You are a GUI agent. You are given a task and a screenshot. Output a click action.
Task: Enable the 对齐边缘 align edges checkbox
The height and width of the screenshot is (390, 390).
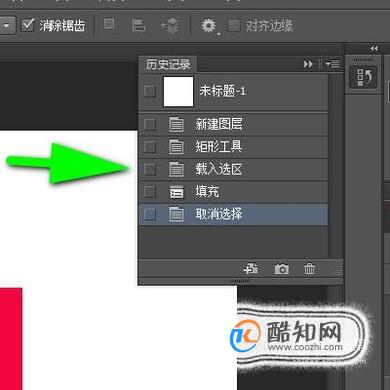tap(234, 25)
